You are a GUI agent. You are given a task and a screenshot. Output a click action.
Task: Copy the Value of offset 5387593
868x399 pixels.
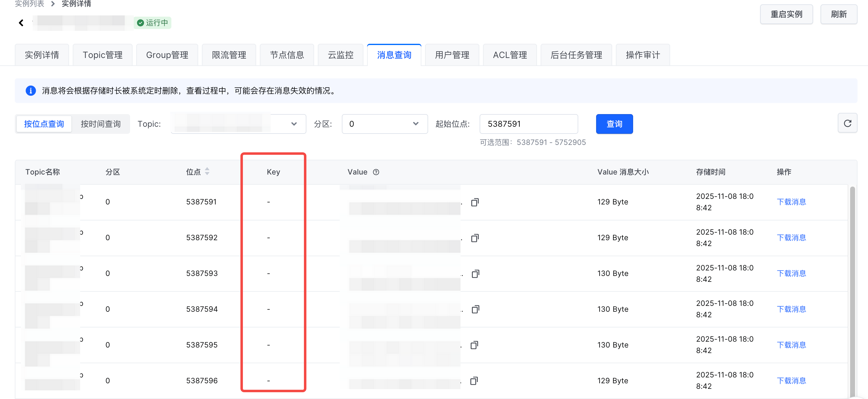pyautogui.click(x=475, y=274)
